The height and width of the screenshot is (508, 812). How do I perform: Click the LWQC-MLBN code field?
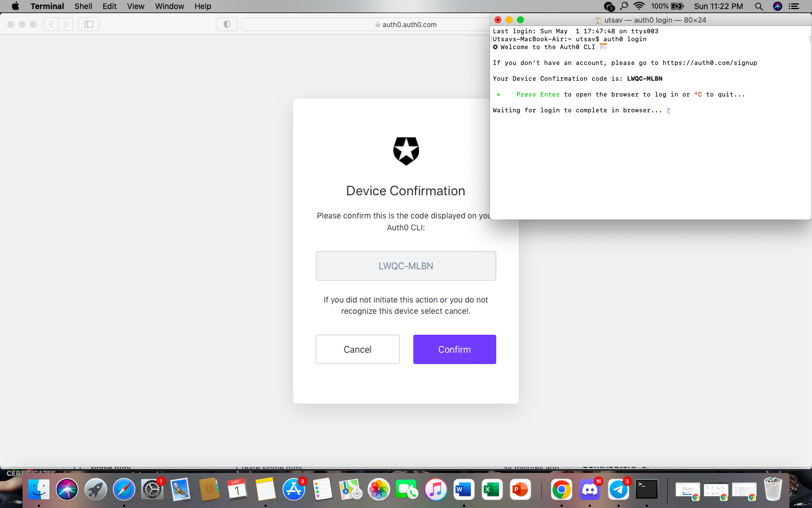406,266
